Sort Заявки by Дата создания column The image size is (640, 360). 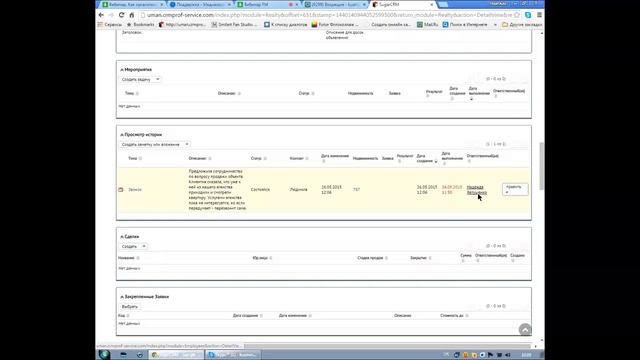coord(248,316)
